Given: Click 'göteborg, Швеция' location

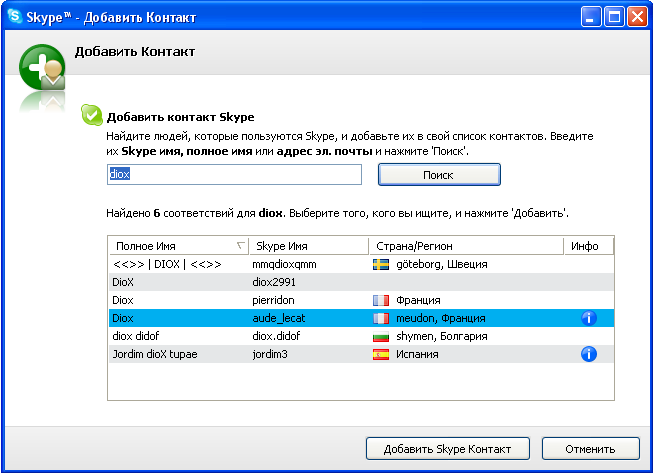Looking at the screenshot, I should coord(441,264).
